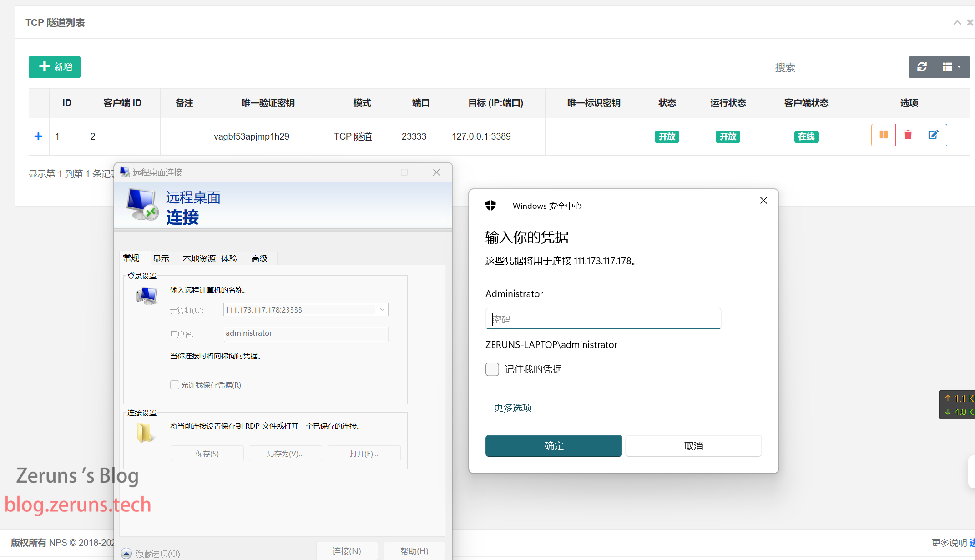Screen dimensions: 975x560
Task: Select the Advanced (高级) tab
Action: pyautogui.click(x=259, y=259)
